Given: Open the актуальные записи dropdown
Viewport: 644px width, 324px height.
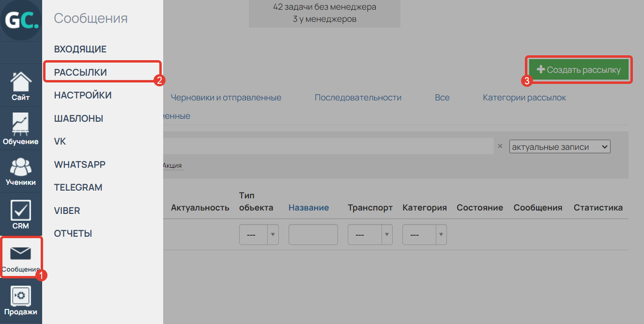Looking at the screenshot, I should pos(560,147).
